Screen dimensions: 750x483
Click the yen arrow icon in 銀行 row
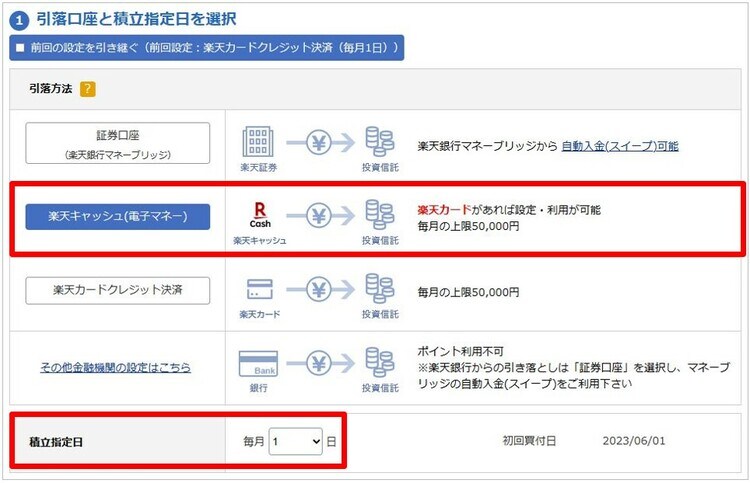pos(320,363)
